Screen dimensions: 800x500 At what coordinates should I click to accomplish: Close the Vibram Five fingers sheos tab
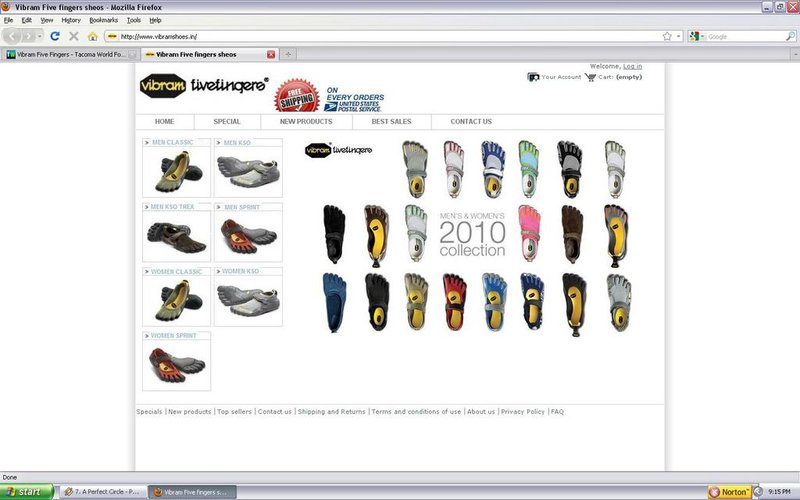point(271,55)
